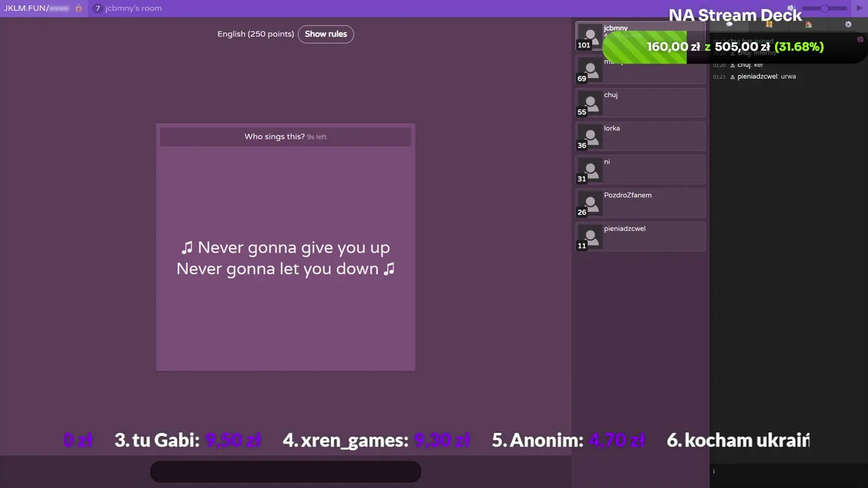The image size is (868, 488).
Task: Open the players list tab icon
Action: [x=769, y=24]
